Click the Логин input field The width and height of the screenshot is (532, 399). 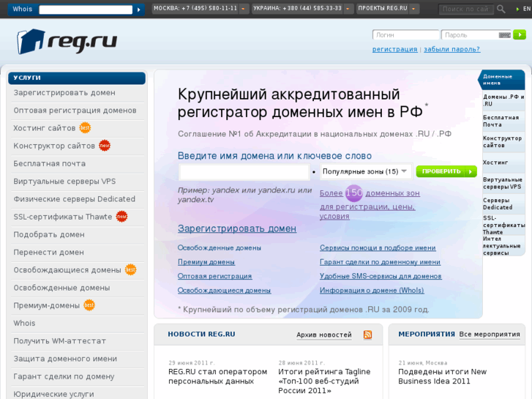click(406, 35)
